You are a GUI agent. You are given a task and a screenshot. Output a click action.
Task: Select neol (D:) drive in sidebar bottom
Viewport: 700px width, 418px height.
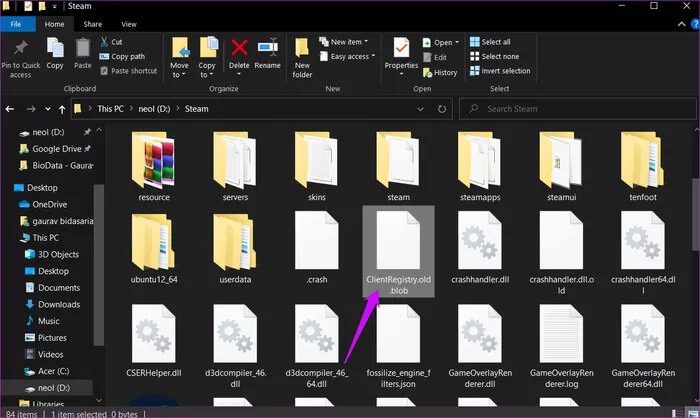point(46,388)
